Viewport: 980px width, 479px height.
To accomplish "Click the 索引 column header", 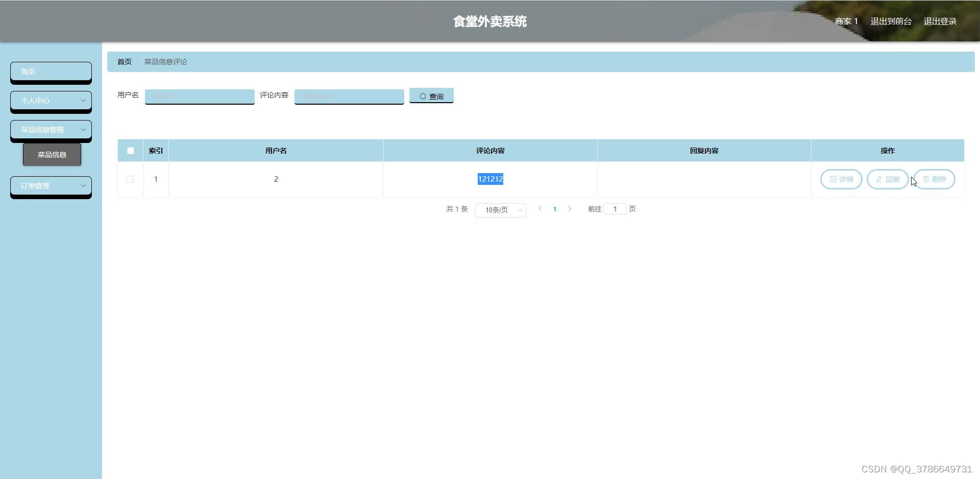I will [x=156, y=151].
